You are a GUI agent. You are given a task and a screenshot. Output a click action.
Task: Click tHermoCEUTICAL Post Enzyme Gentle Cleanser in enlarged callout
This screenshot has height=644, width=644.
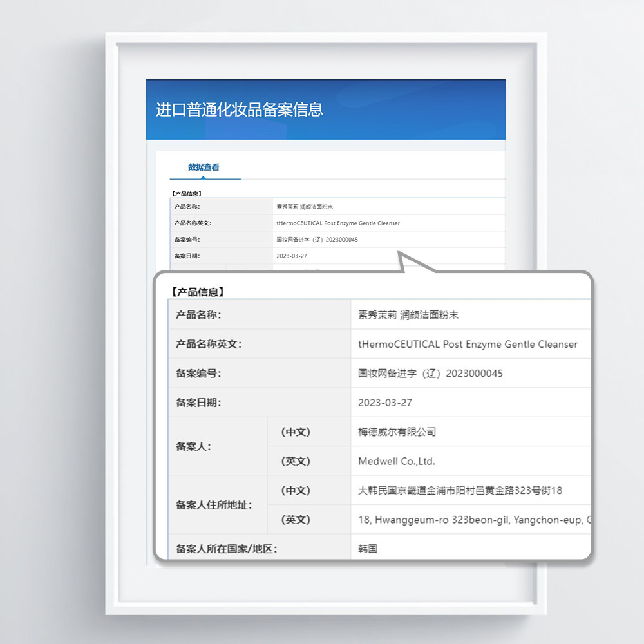pyautogui.click(x=468, y=344)
